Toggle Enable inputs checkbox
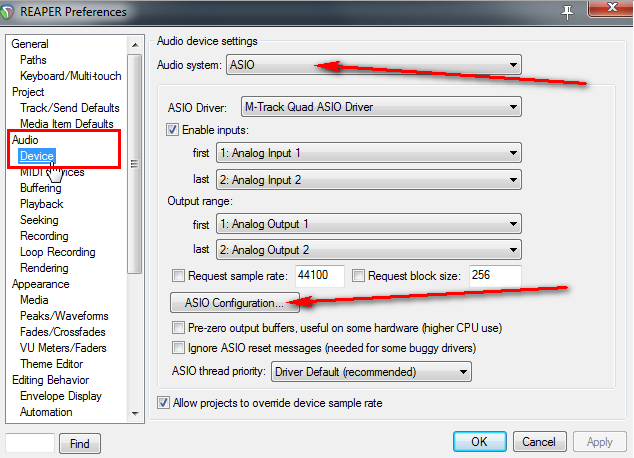Viewport: 634px width, 458px height. pos(172,130)
